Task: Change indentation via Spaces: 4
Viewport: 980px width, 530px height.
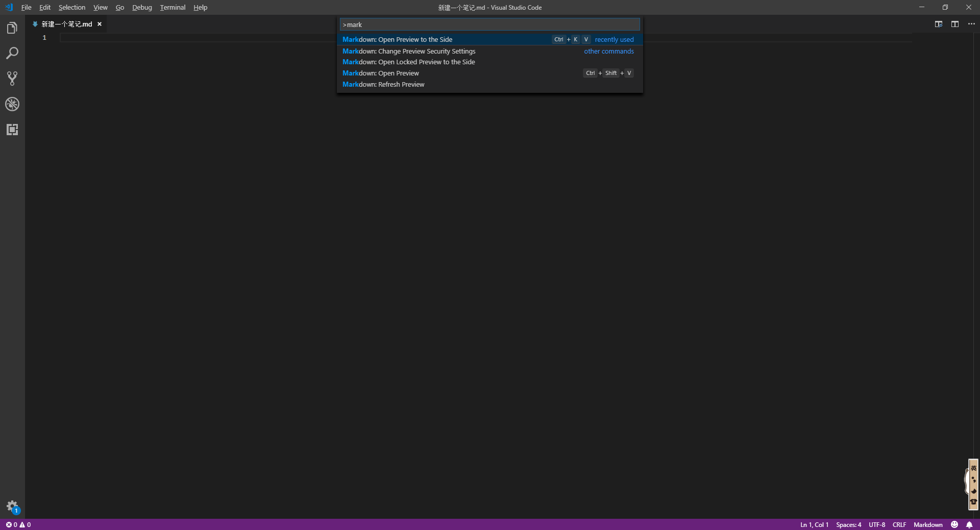Action: (x=848, y=524)
